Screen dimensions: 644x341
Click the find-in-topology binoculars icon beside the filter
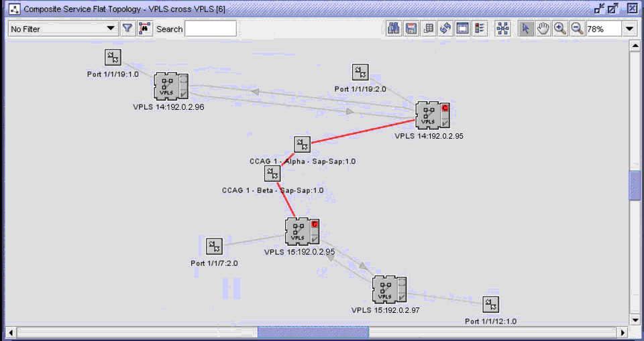(145, 29)
